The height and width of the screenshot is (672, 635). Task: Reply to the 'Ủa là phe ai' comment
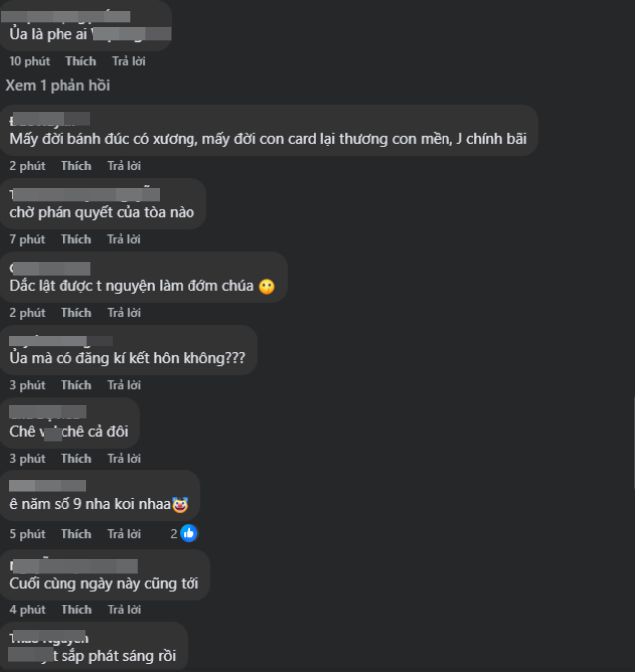click(x=129, y=61)
